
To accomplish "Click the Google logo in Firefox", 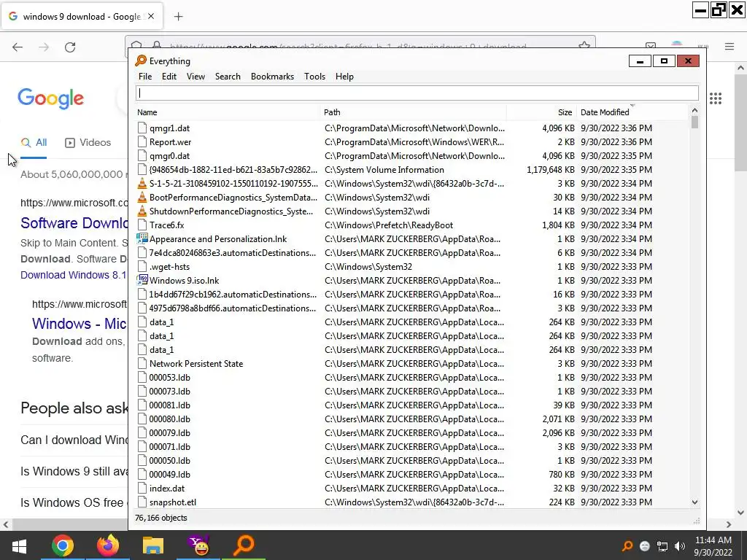I will pos(50,98).
